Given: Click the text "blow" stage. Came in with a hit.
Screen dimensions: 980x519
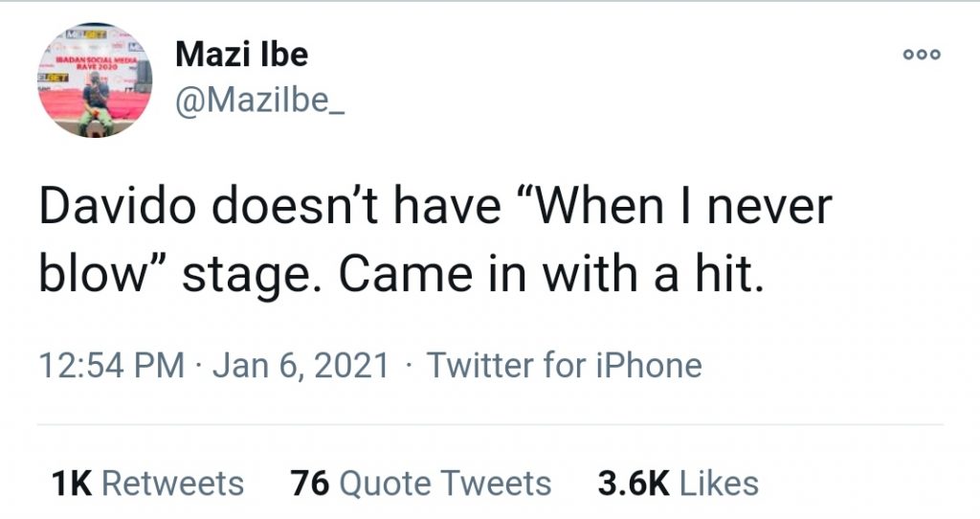Looking at the screenshot, I should pos(403,275).
